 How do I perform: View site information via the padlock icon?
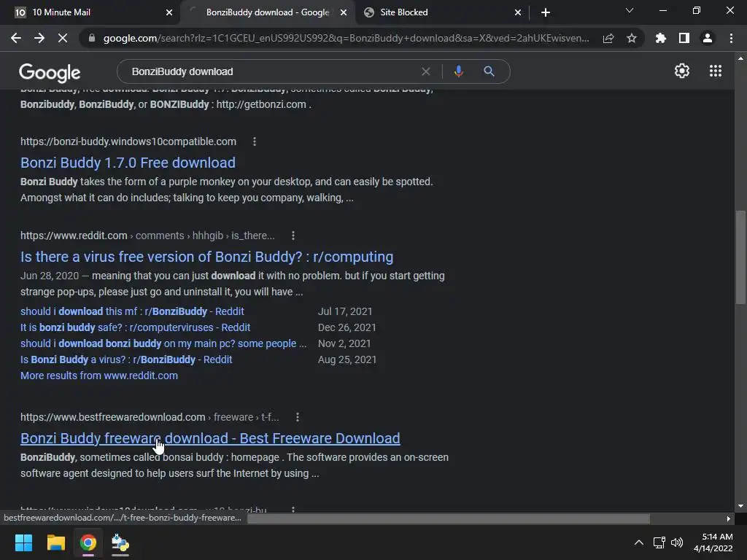92,38
